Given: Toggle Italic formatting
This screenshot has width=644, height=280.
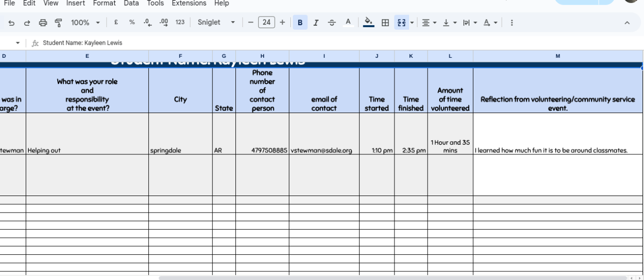Looking at the screenshot, I should coord(316,23).
